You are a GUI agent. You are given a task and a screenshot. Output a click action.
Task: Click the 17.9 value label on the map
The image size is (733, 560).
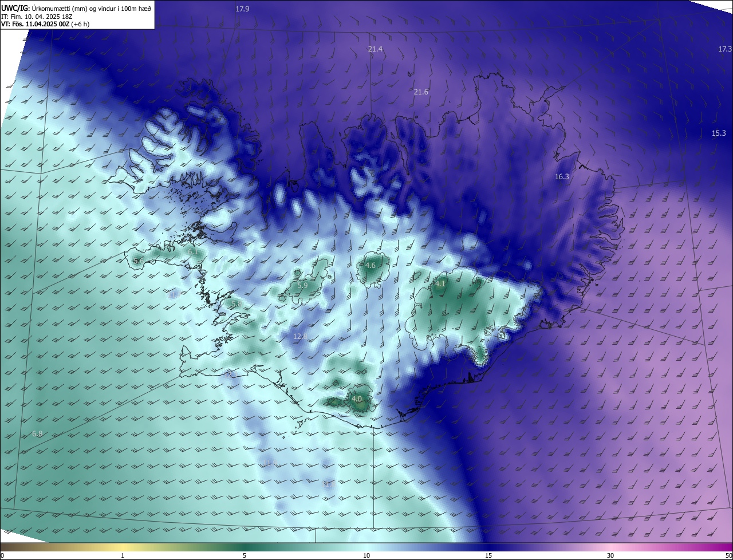(x=242, y=9)
